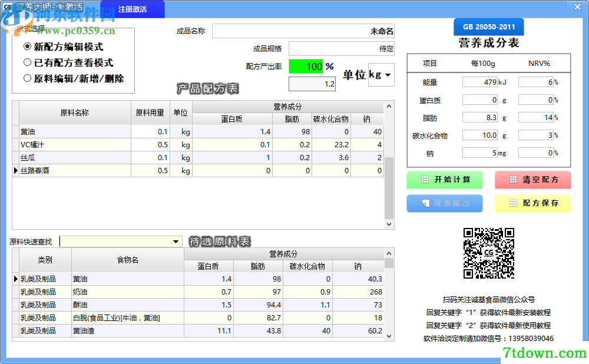This screenshot has height=364, width=589.
Task: Select 酥油 in the 待选原料表
Action: [198, 305]
